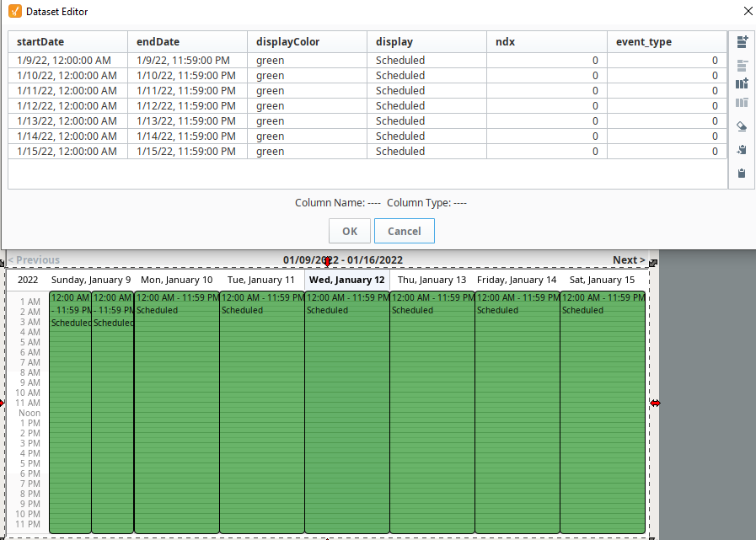The height and width of the screenshot is (540, 756).
Task: Dismiss dialog with the Cancel button
Action: [x=404, y=231]
